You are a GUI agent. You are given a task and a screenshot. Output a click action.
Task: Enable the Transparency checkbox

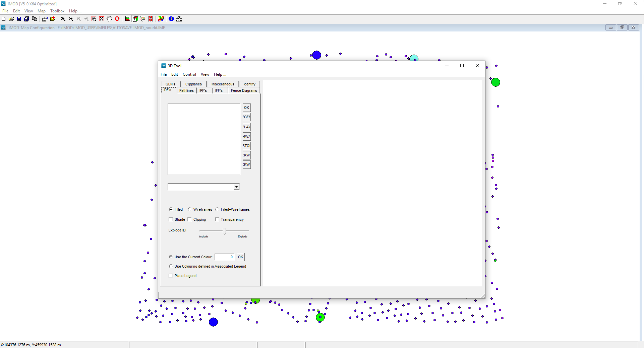[x=217, y=219]
